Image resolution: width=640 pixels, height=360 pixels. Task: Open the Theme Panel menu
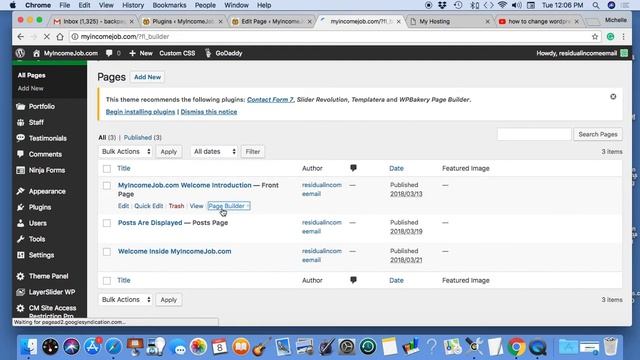coord(48,276)
